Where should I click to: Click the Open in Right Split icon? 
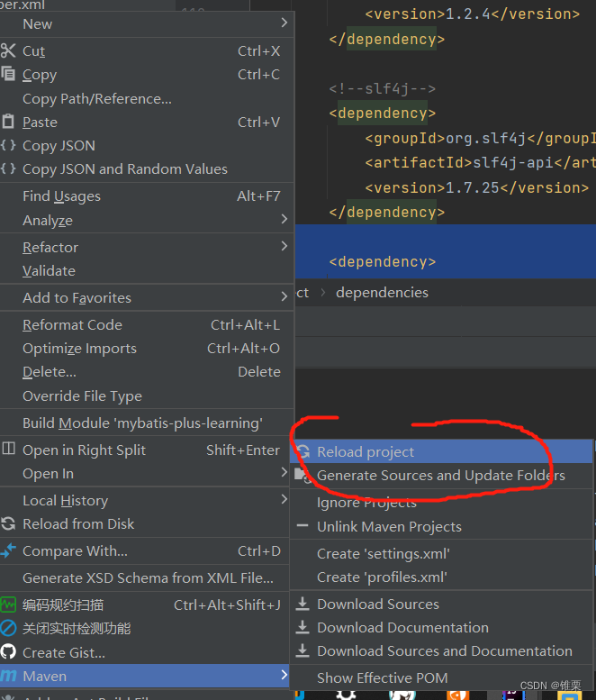[x=8, y=449]
